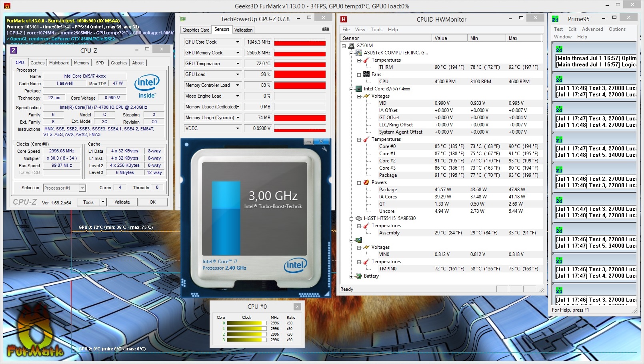Image resolution: width=644 pixels, height=364 pixels.
Task: Open the Validation tab in GPU-Z
Action: coord(244,30)
